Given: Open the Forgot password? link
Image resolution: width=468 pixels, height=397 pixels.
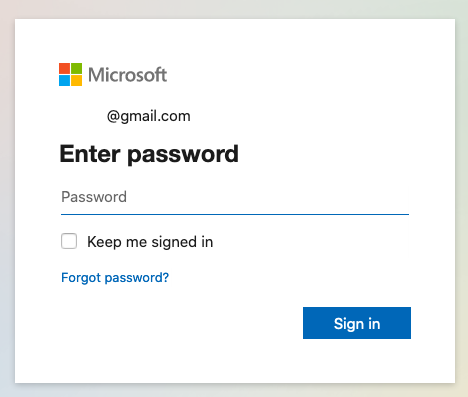Looking at the screenshot, I should tap(115, 278).
